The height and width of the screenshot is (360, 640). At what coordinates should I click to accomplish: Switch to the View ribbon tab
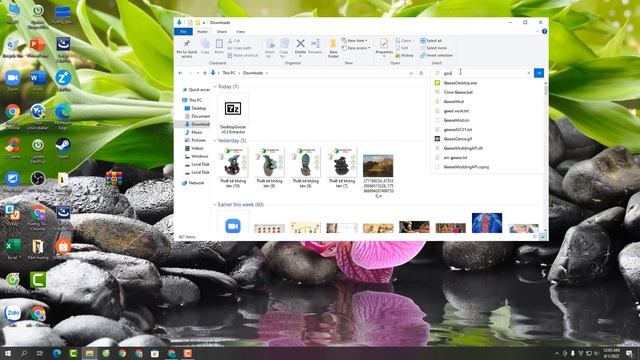[x=240, y=31]
